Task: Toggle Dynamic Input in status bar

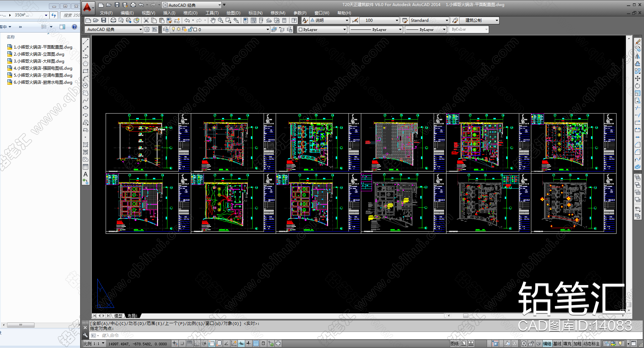Action: [241, 343]
